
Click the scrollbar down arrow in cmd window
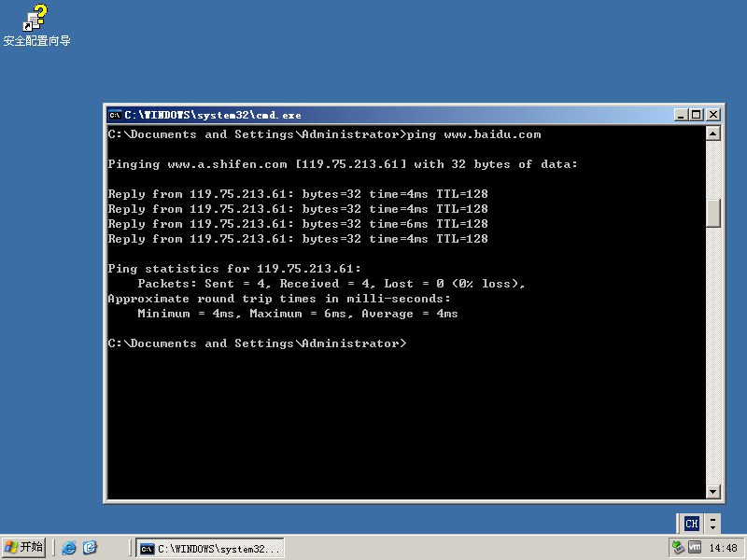coord(712,492)
